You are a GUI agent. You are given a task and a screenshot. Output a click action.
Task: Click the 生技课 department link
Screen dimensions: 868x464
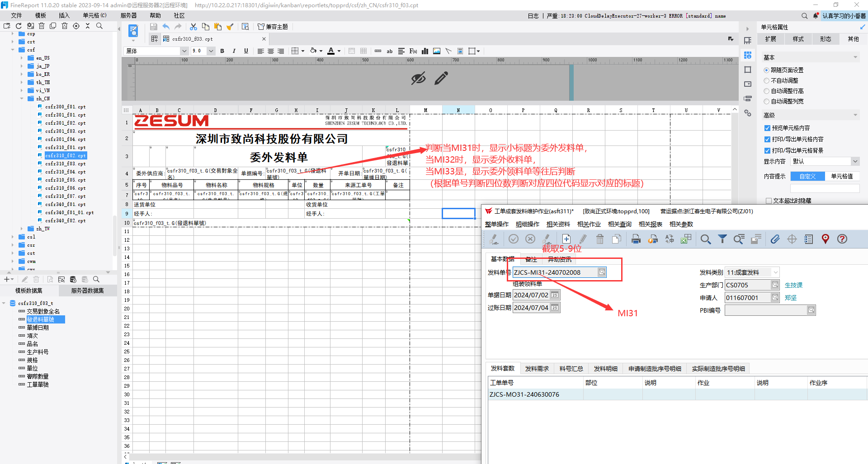(793, 285)
